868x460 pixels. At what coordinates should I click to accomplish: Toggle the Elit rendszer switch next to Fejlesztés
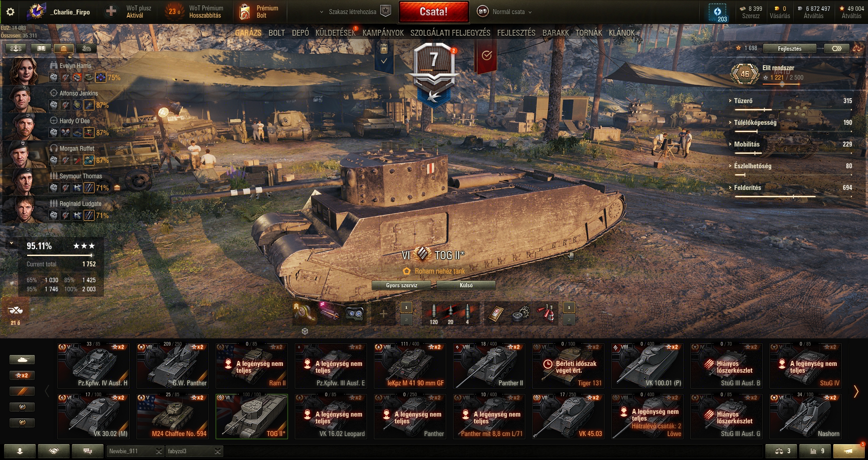tap(837, 48)
